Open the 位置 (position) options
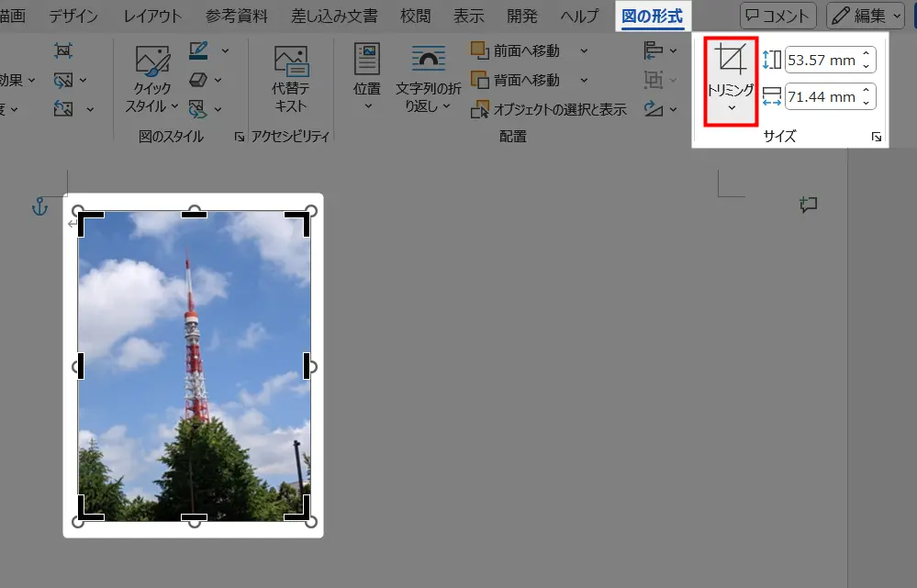The height and width of the screenshot is (588, 917). coord(367,80)
